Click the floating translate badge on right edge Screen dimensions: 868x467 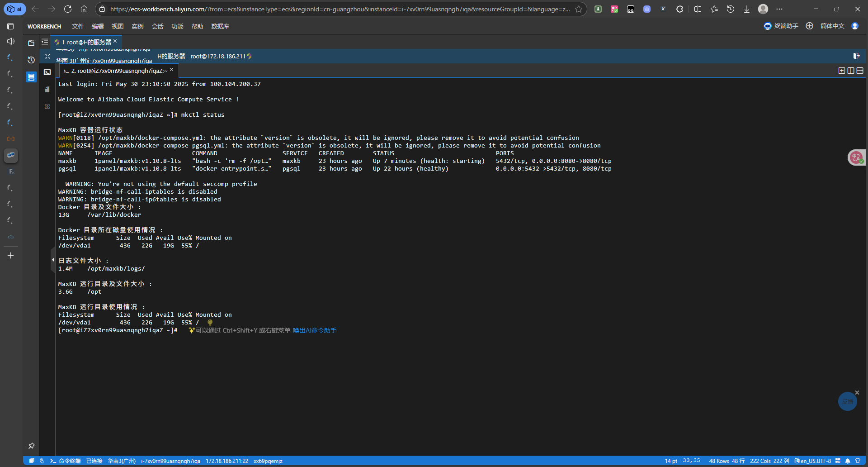pos(857,157)
